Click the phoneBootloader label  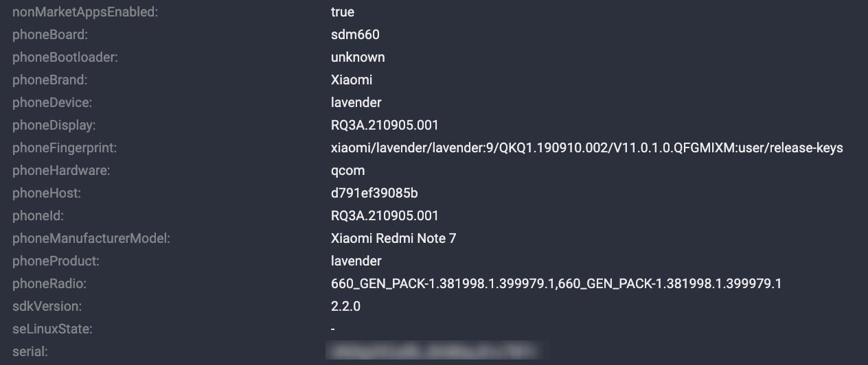click(65, 57)
